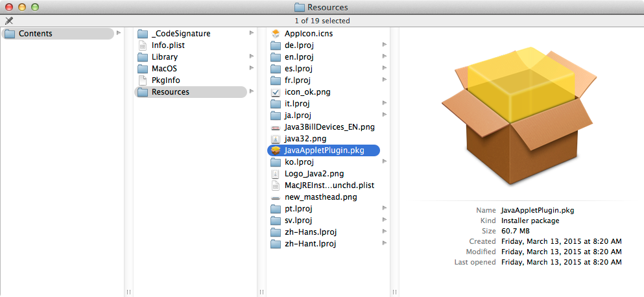Click the Installer package kind value
The height and width of the screenshot is (297, 644).
[531, 220]
